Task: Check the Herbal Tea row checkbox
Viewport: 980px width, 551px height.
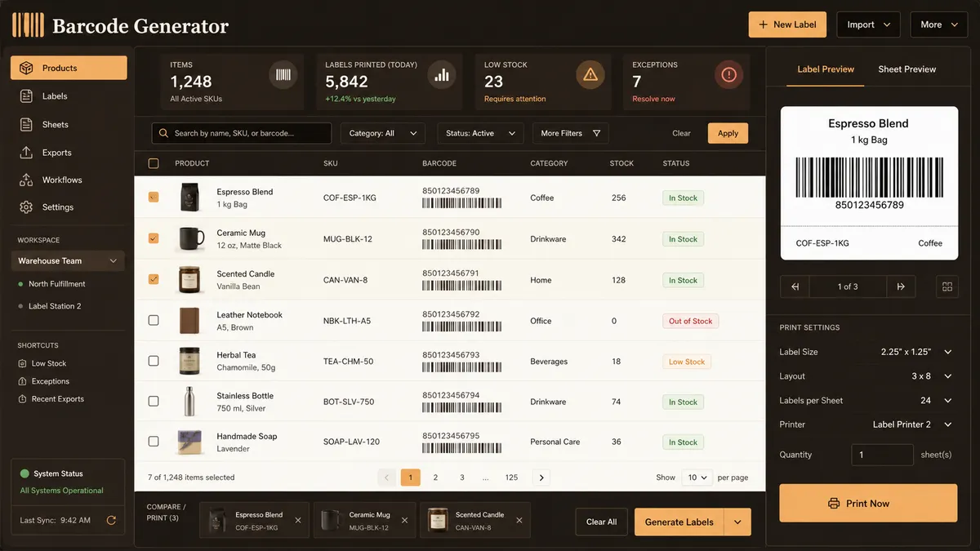Action: (154, 361)
